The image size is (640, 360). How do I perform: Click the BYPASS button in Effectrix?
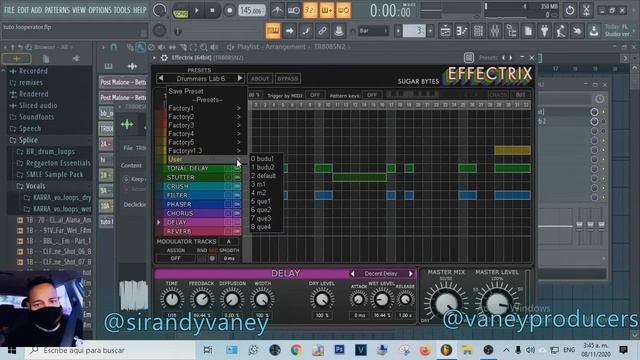click(x=288, y=78)
